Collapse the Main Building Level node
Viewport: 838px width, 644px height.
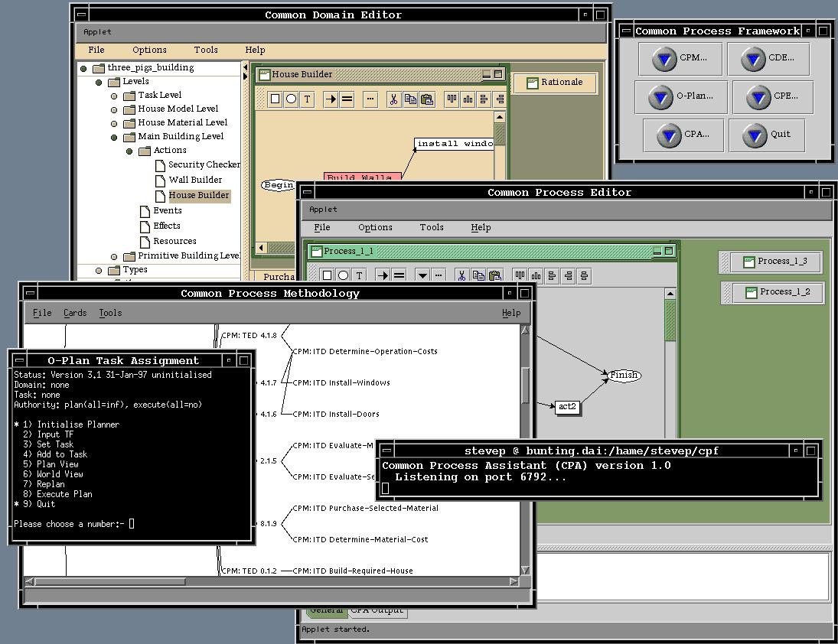114,138
